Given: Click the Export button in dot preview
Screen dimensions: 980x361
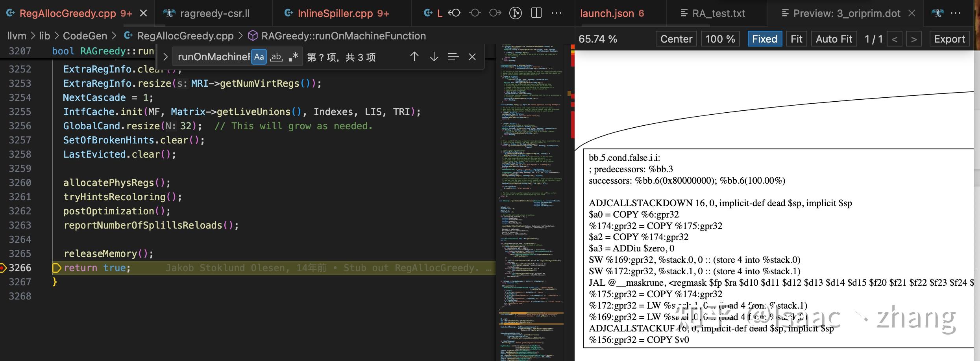Looking at the screenshot, I should click(x=950, y=39).
